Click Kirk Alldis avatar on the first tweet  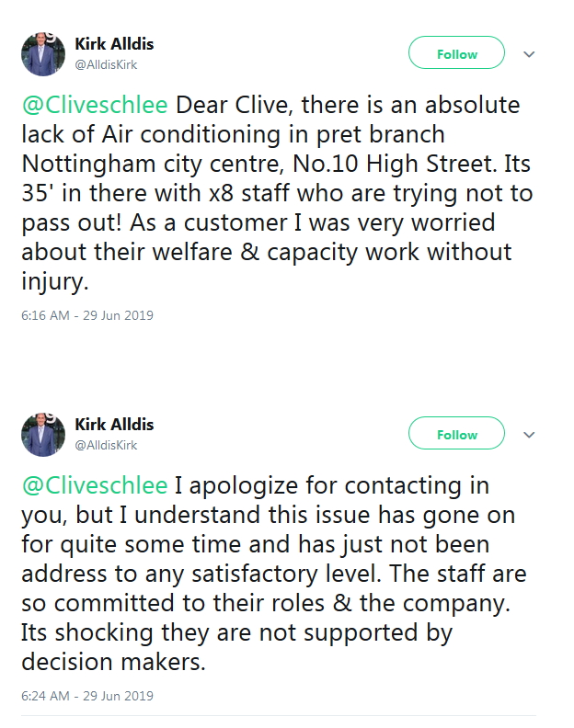pos(42,54)
